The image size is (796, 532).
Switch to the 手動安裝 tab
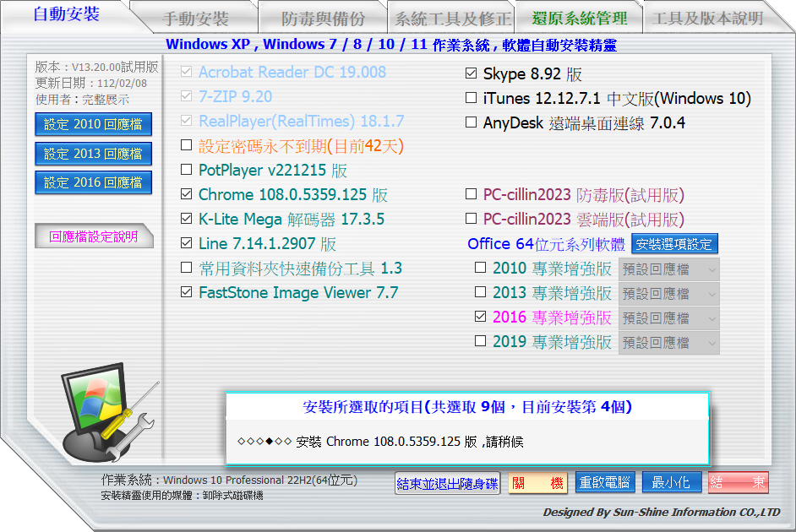pyautogui.click(x=195, y=19)
